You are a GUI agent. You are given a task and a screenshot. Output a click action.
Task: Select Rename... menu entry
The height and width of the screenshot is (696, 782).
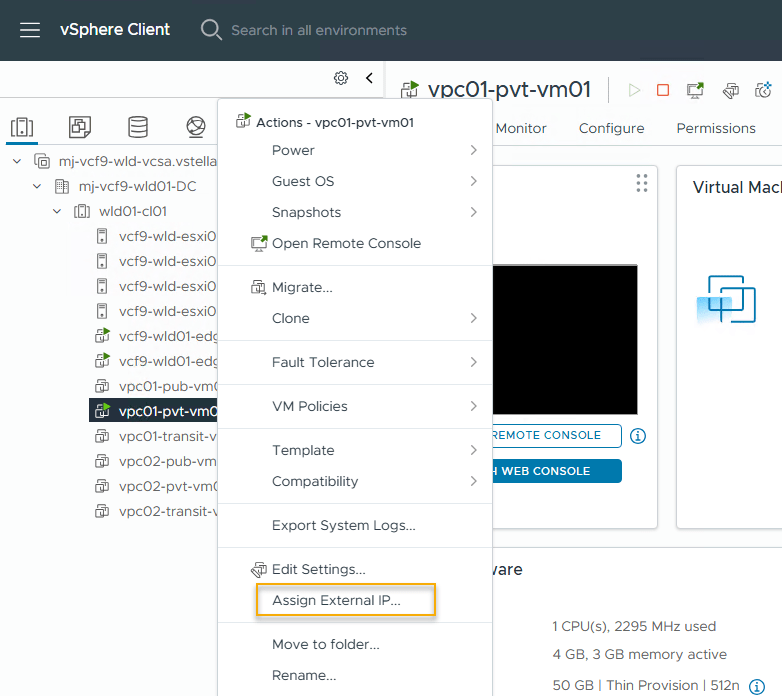pyautogui.click(x=355, y=675)
